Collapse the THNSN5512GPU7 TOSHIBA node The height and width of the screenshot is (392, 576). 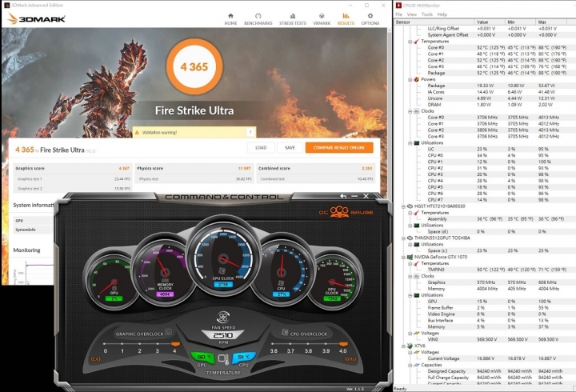[403, 238]
